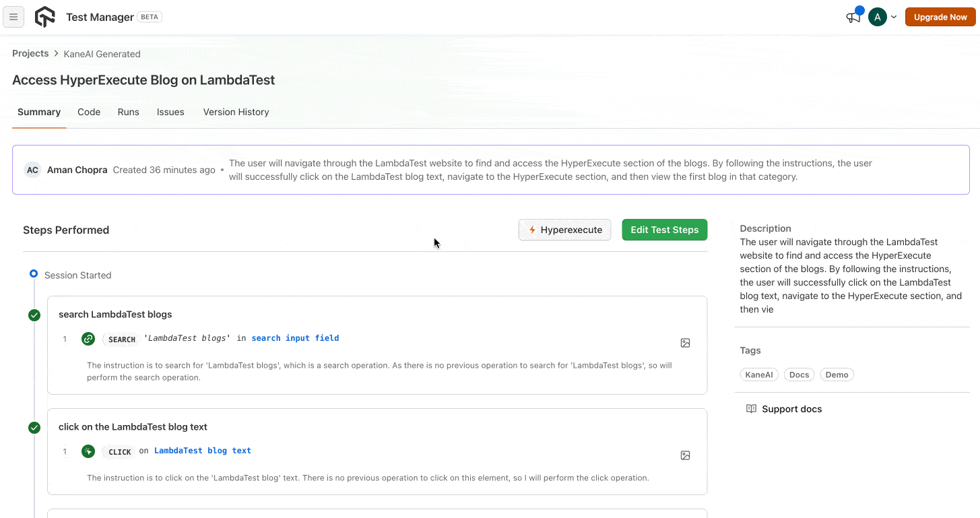Viewport: 980px width, 518px height.
Task: Open the hamburger sidebar menu
Action: (x=13, y=18)
